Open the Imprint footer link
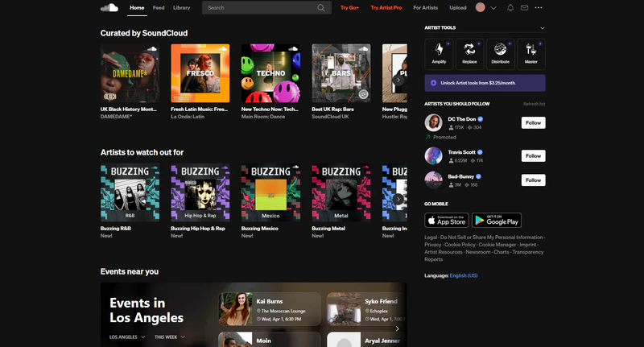This screenshot has height=347, width=644. pos(528,245)
